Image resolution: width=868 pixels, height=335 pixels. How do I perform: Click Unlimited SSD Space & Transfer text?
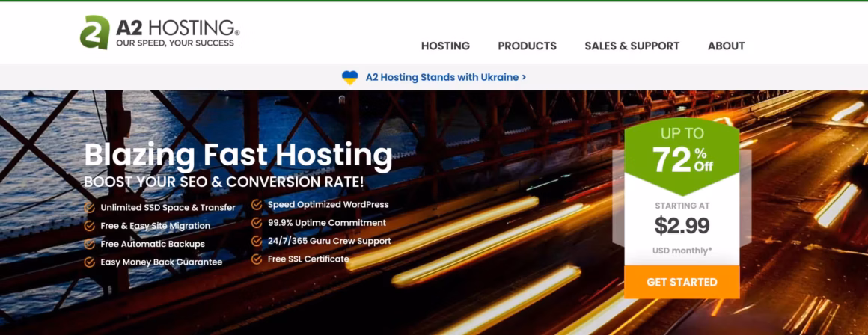pyautogui.click(x=168, y=208)
